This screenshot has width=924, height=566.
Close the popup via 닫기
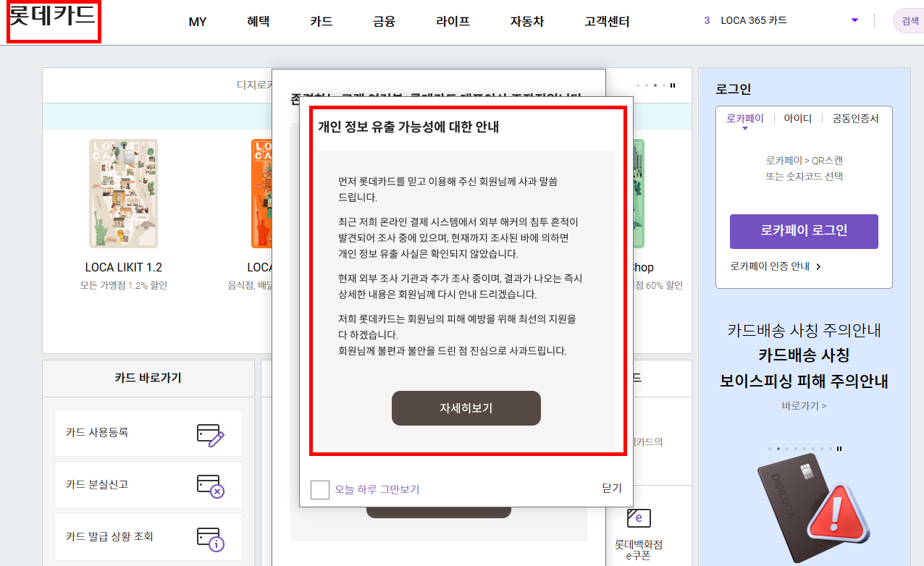(x=612, y=489)
